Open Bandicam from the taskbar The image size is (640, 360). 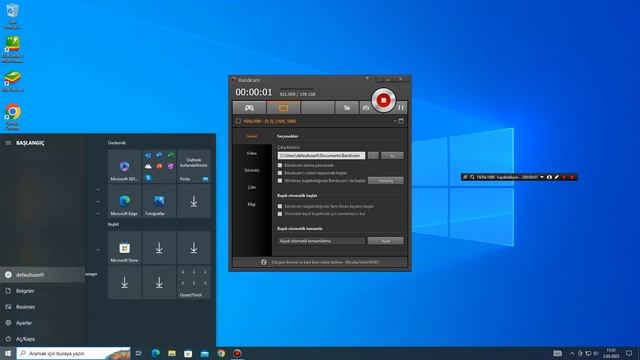click(237, 353)
